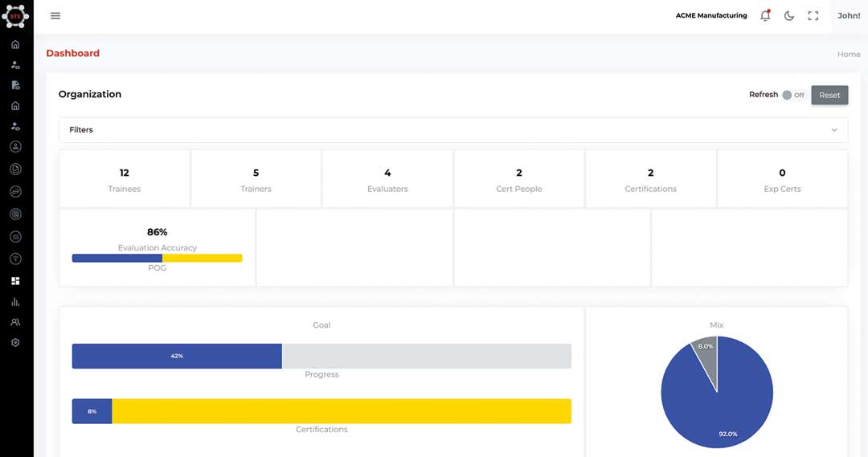Click the Dashboard page title
The width and height of the screenshot is (868, 457).
[x=72, y=53]
